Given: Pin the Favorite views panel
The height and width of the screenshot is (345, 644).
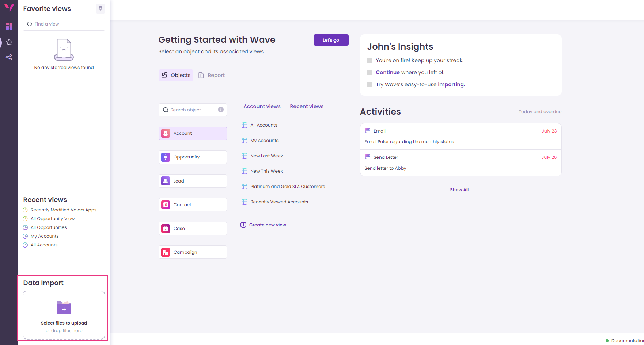Looking at the screenshot, I should coord(101,9).
